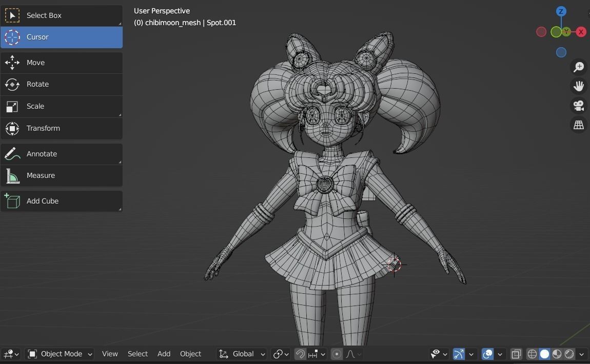Toggle show overlays button
Image resolution: width=590 pixels, height=364 pixels.
(487, 354)
